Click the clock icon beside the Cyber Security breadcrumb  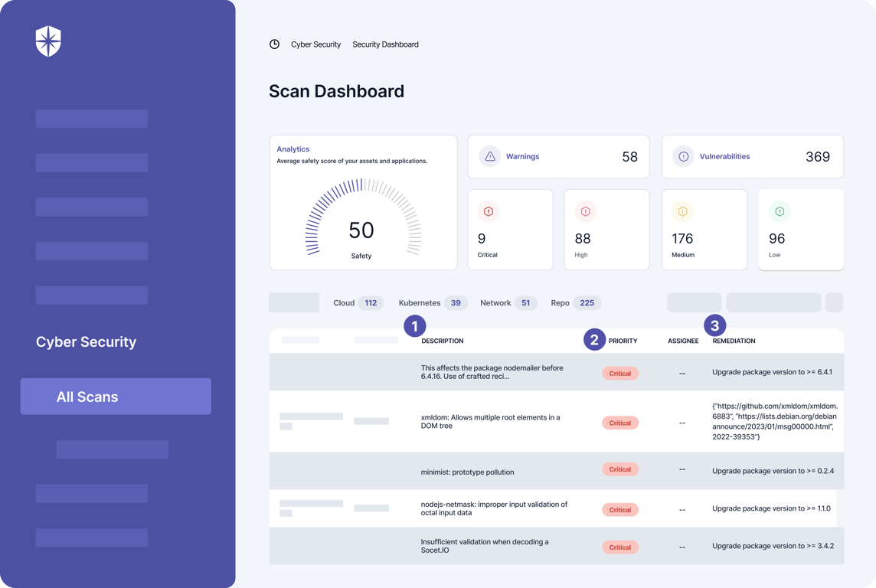(274, 44)
